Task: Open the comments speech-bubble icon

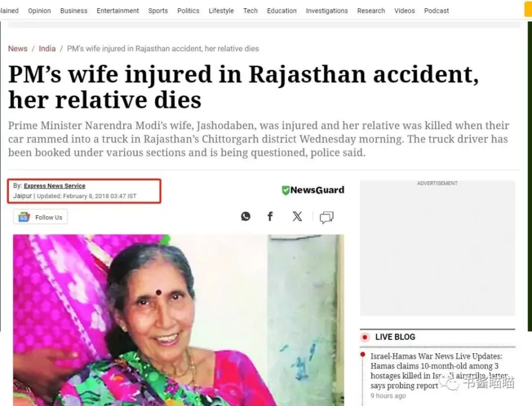Action: (x=326, y=217)
